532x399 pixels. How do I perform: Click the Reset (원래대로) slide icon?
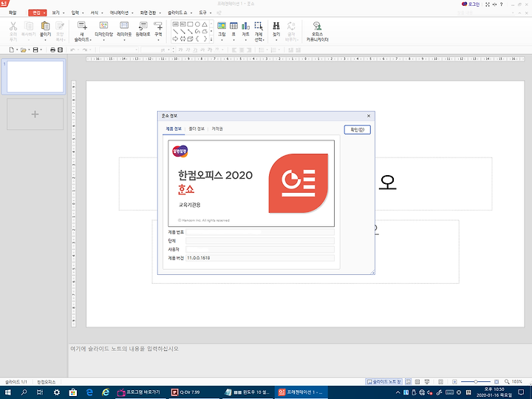coord(143,26)
